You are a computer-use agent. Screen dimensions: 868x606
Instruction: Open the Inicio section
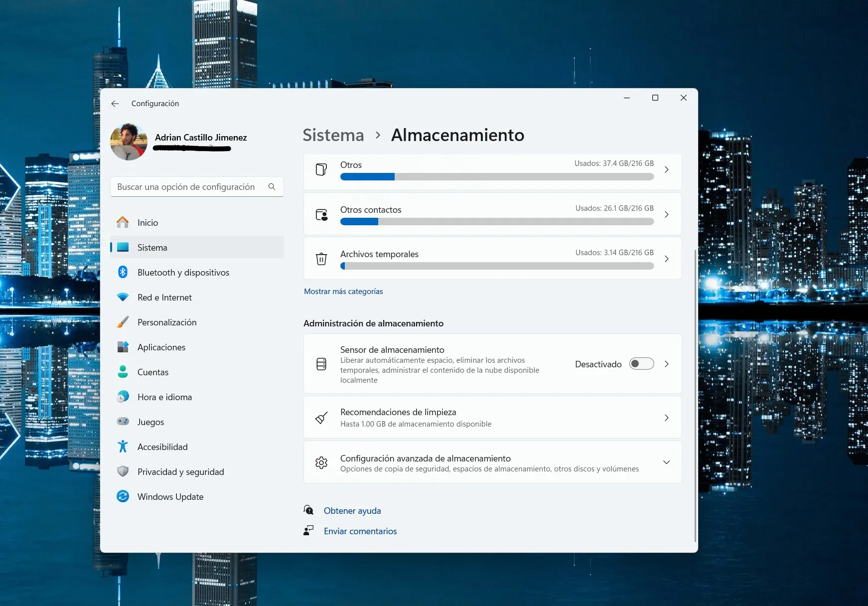(197, 222)
